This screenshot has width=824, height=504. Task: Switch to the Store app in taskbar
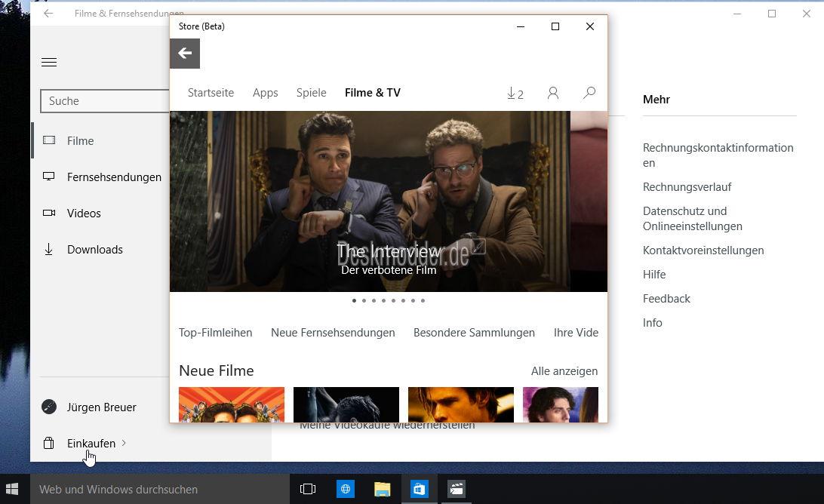(x=419, y=489)
